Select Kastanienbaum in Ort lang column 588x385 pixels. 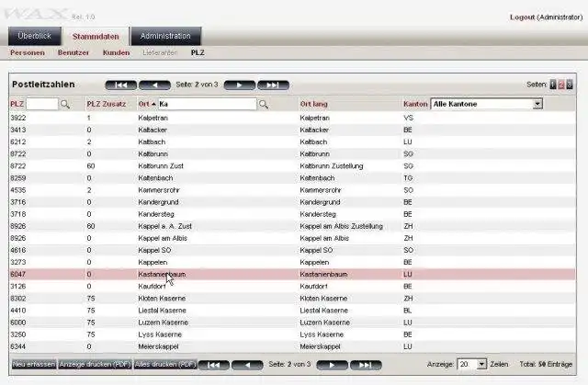(x=323, y=275)
